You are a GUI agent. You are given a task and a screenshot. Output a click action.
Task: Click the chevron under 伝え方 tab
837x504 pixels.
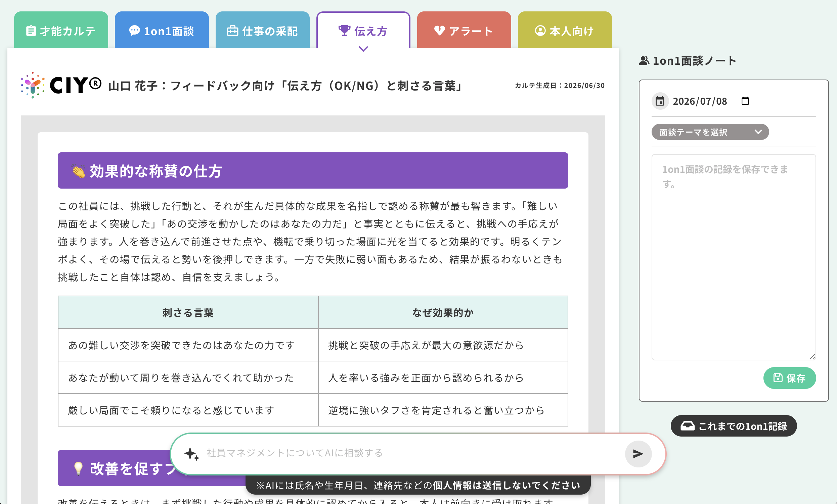pos(363,49)
